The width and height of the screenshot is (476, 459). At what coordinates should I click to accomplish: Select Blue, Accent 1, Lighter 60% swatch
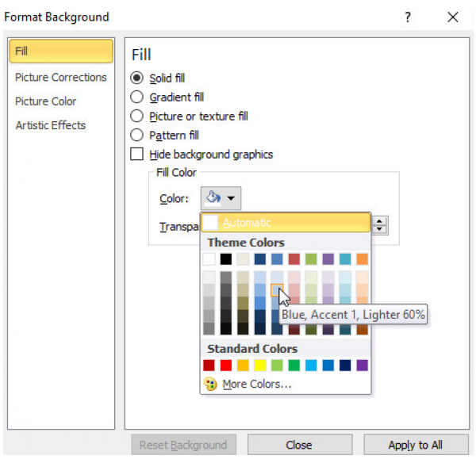click(277, 290)
